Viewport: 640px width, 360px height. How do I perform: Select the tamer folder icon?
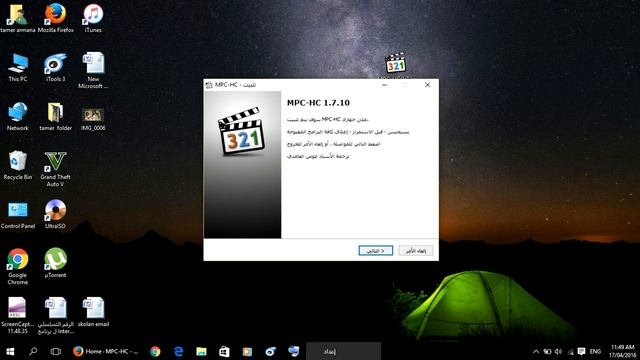[x=56, y=116]
